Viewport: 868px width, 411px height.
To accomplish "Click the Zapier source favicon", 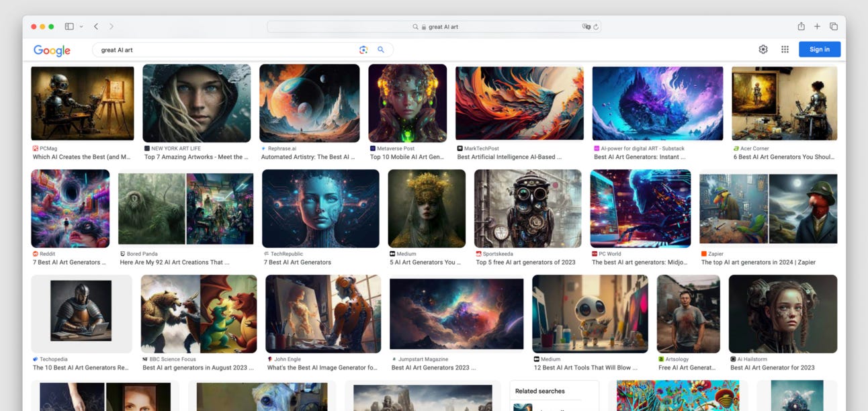I will (x=704, y=254).
